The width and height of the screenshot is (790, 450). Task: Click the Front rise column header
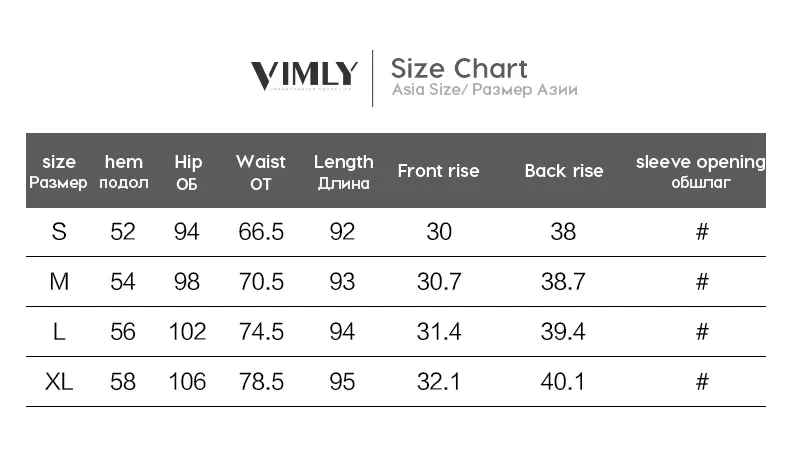pyautogui.click(x=438, y=171)
